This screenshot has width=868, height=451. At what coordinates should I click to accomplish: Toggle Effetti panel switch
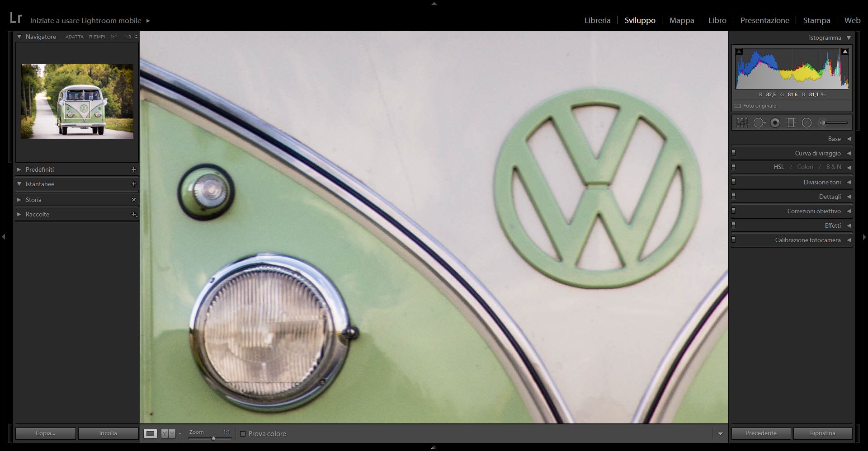[733, 225]
